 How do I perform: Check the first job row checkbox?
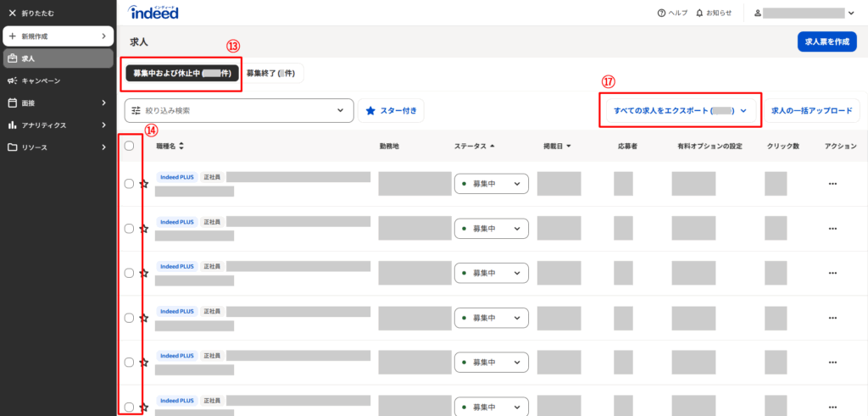[129, 184]
